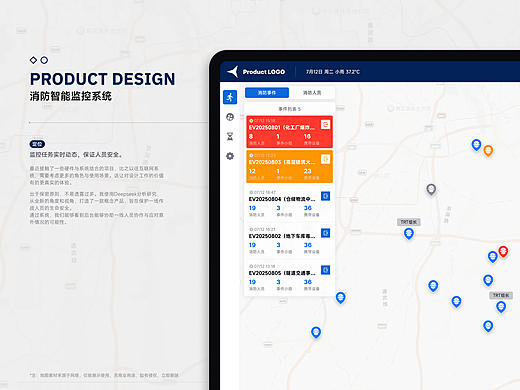Viewport: 520px width, 390px height.
Task: Click the detail icon on EV20250805 card
Action: [325, 270]
